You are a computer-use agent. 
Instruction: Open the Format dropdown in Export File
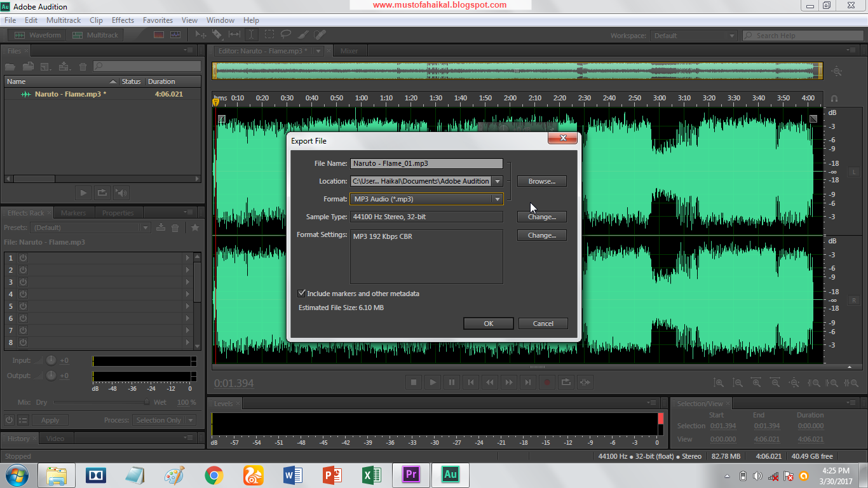click(x=498, y=199)
